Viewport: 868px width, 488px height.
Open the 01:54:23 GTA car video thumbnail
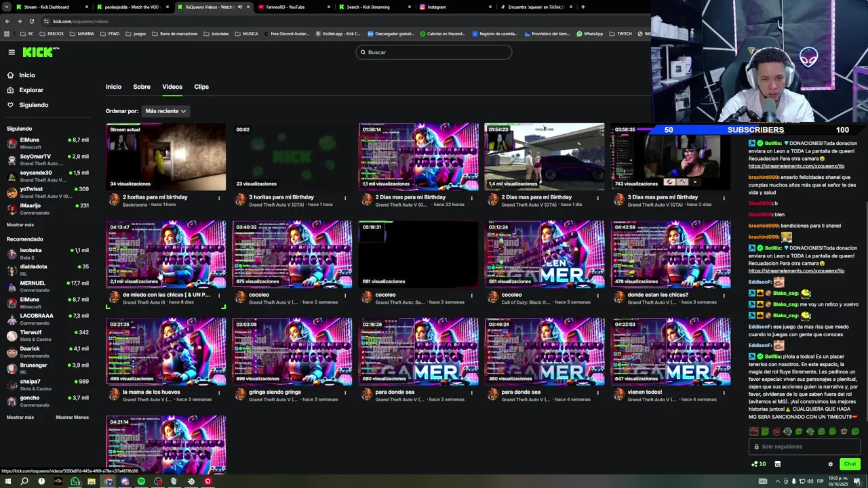coord(545,156)
